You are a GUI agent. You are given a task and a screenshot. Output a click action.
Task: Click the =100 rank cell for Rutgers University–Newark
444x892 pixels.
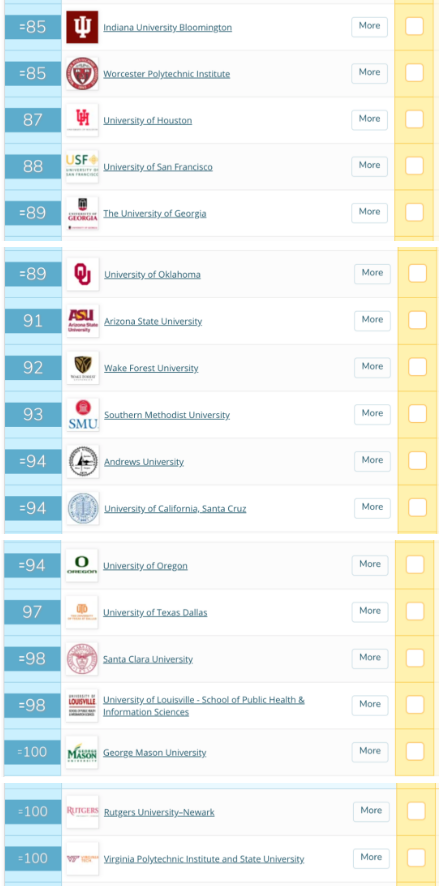coord(32,812)
